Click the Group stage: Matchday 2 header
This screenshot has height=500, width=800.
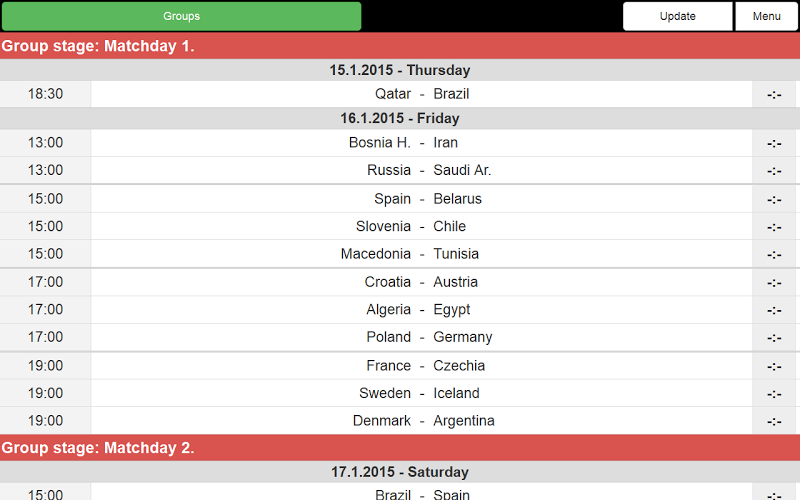pos(400,448)
